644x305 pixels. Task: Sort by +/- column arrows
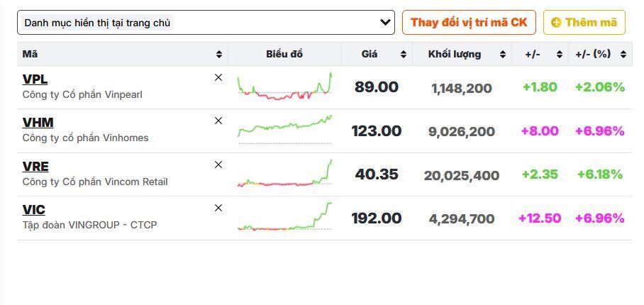pos(560,54)
